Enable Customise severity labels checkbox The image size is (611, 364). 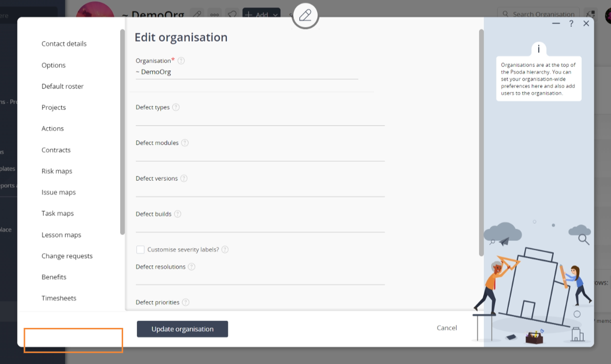pos(140,250)
